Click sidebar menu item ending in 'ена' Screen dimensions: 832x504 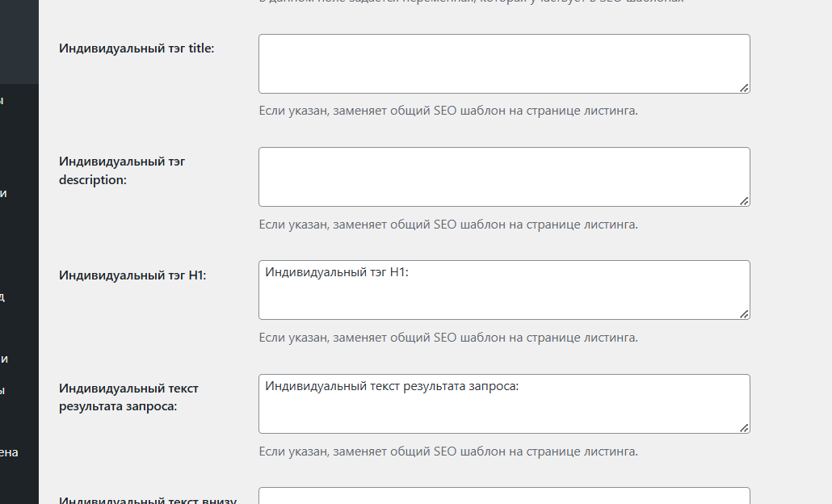9,452
